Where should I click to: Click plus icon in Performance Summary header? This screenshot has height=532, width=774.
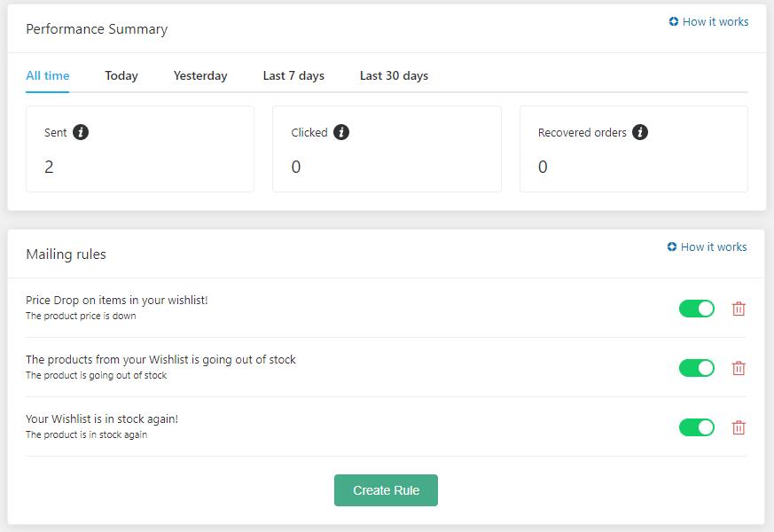click(673, 21)
